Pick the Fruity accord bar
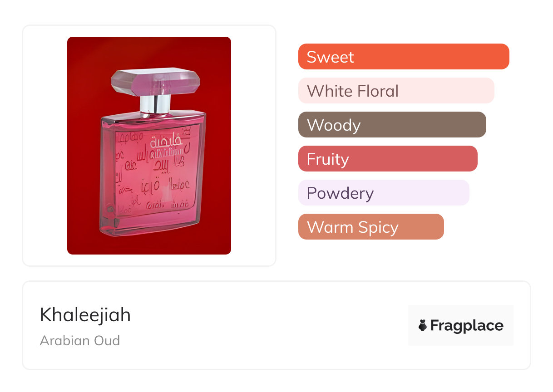This screenshot has height=392, width=553. coord(387,159)
